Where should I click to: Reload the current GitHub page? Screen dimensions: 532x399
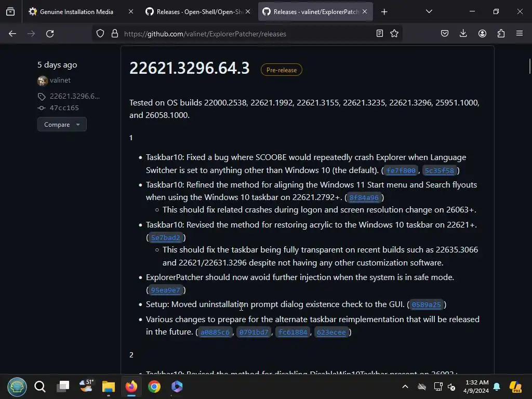tap(50, 34)
